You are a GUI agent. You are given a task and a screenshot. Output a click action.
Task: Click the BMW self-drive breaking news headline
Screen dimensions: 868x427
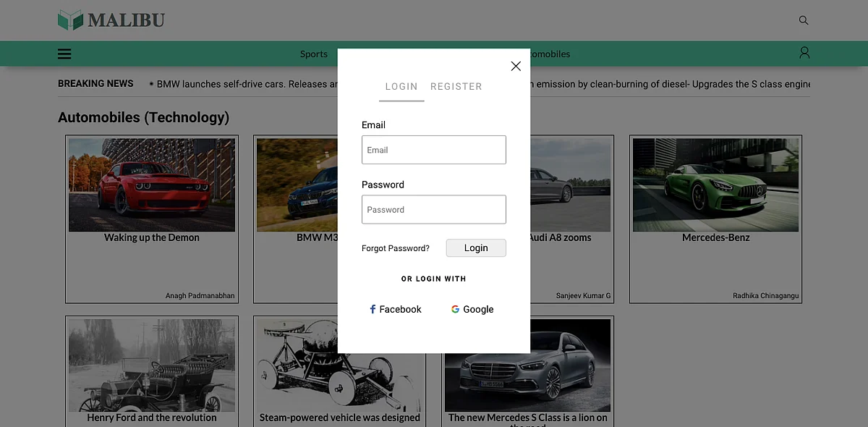[246, 84]
